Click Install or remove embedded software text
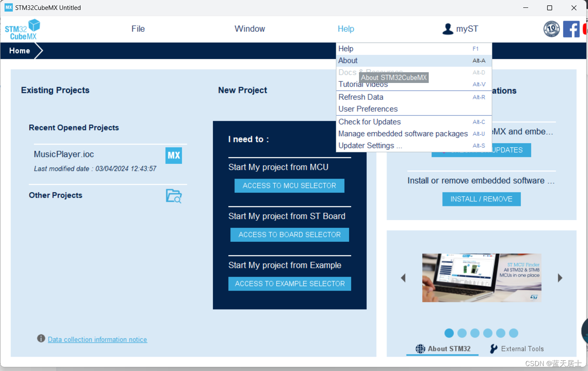This screenshot has width=588, height=371. click(x=481, y=181)
